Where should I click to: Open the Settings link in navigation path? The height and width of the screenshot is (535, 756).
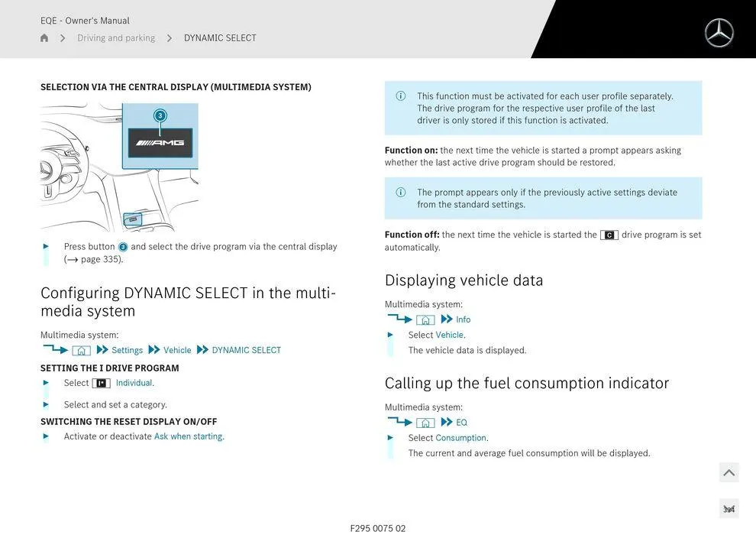pyautogui.click(x=127, y=351)
